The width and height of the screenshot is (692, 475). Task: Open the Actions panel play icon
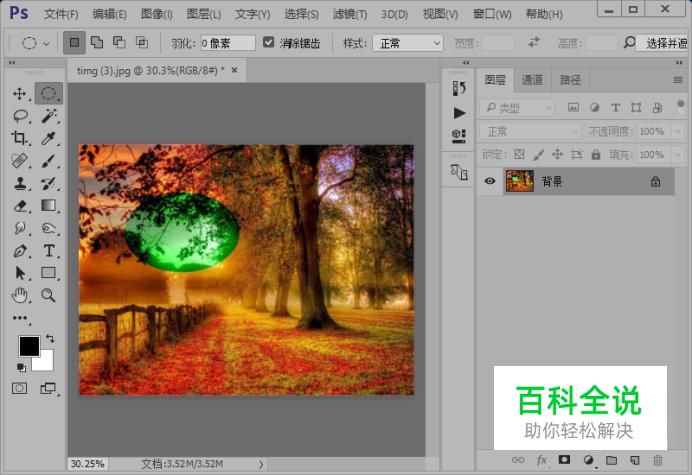point(459,113)
